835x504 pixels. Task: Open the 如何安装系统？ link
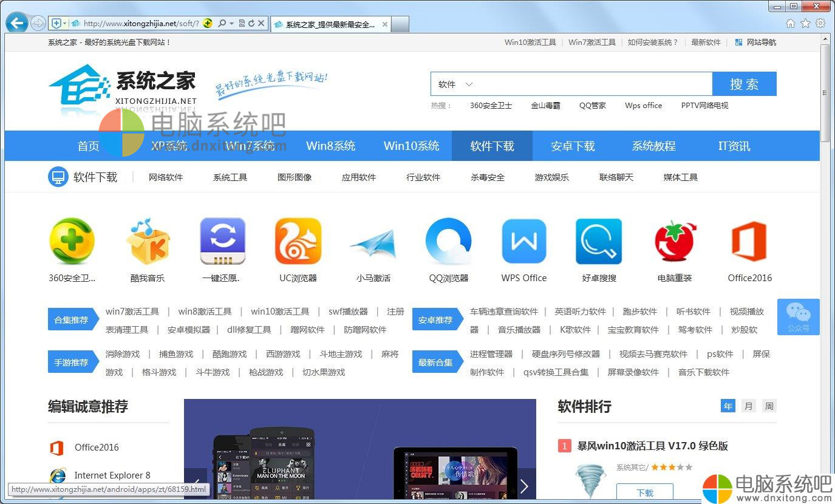(x=653, y=43)
